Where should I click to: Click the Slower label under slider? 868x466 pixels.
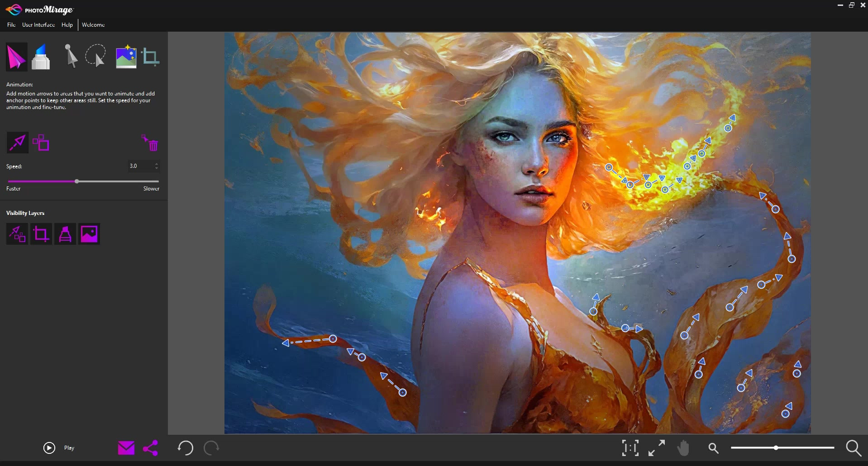pyautogui.click(x=151, y=189)
